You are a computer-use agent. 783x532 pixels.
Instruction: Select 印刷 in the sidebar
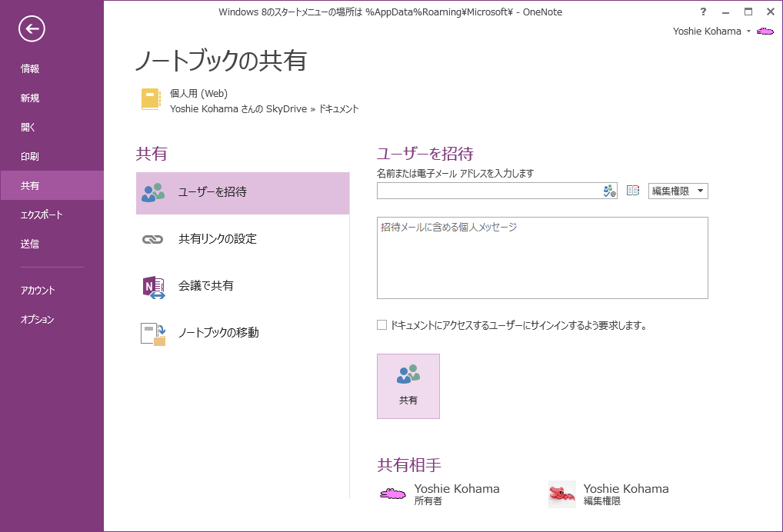tap(52, 157)
